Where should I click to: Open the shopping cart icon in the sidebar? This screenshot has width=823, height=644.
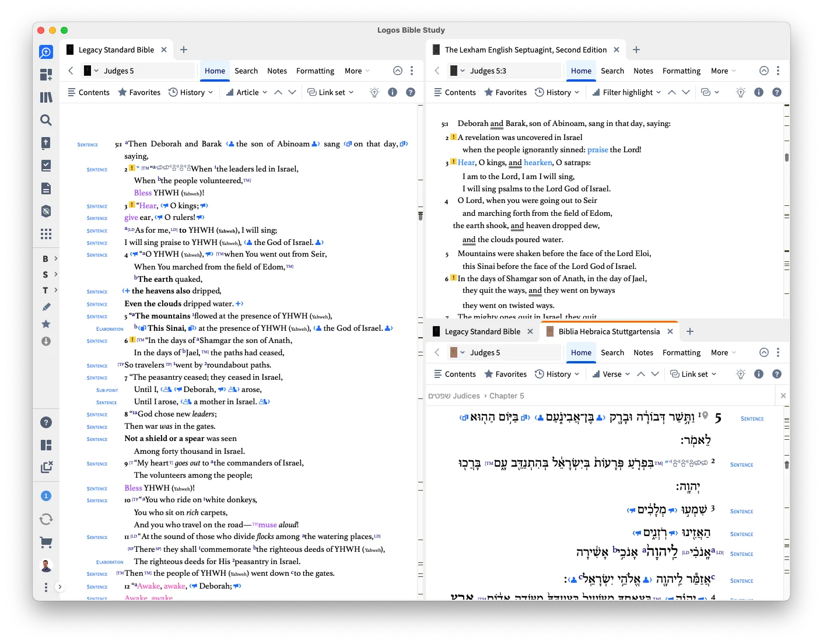46,542
